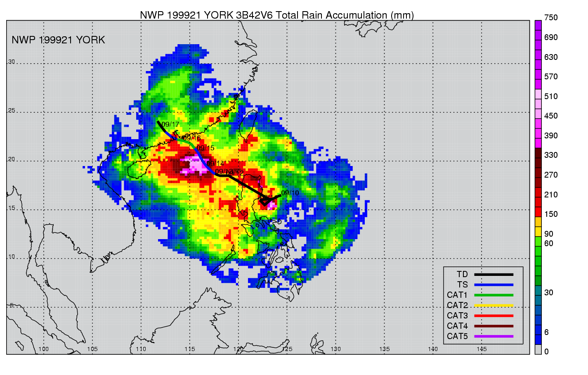Select the 09/15 track date marker
Image resolution: width=588 pixels, height=375 pixels.
(205, 148)
